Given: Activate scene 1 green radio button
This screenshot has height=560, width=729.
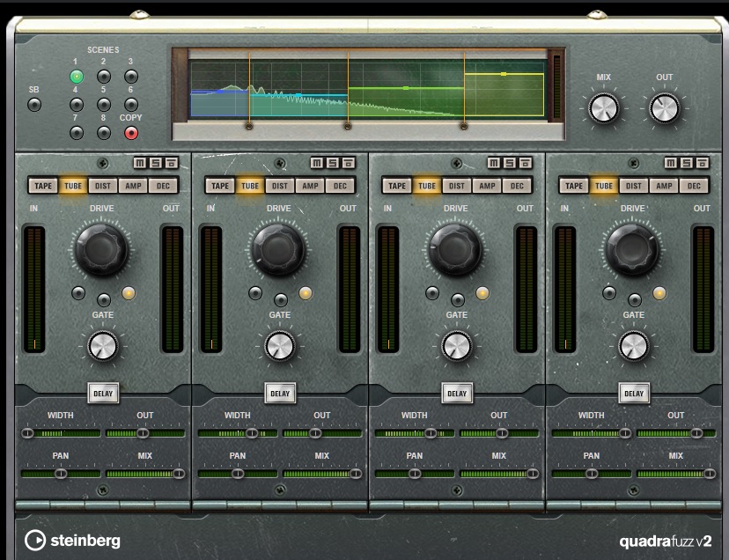Looking at the screenshot, I should click(77, 77).
